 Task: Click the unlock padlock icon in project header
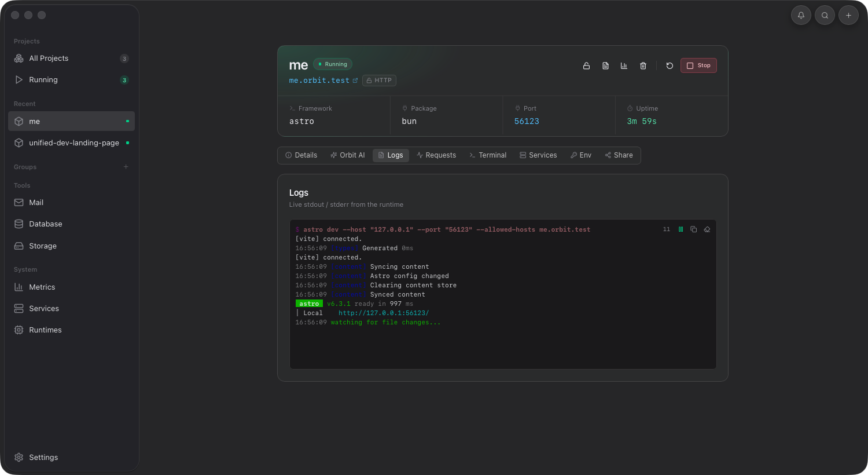click(x=586, y=65)
